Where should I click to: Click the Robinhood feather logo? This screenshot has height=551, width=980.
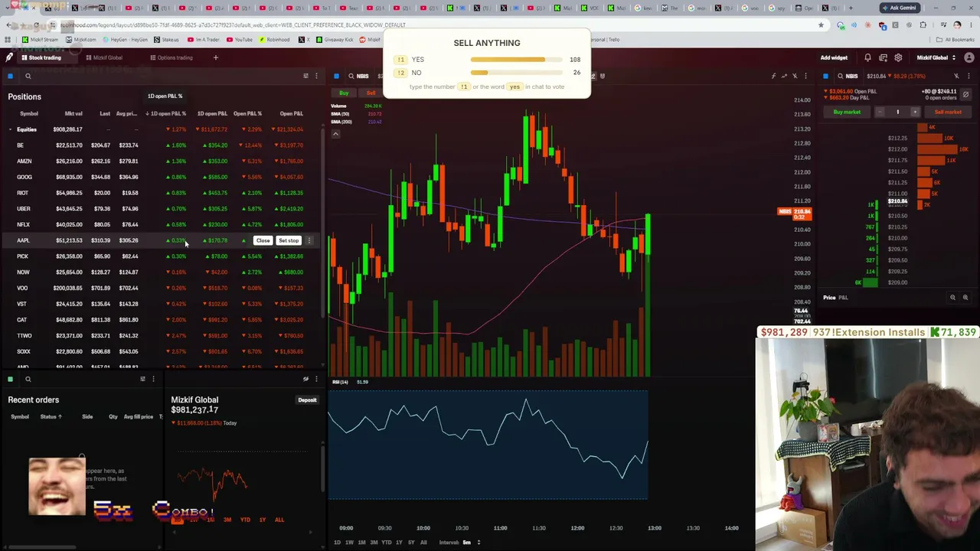pos(9,57)
